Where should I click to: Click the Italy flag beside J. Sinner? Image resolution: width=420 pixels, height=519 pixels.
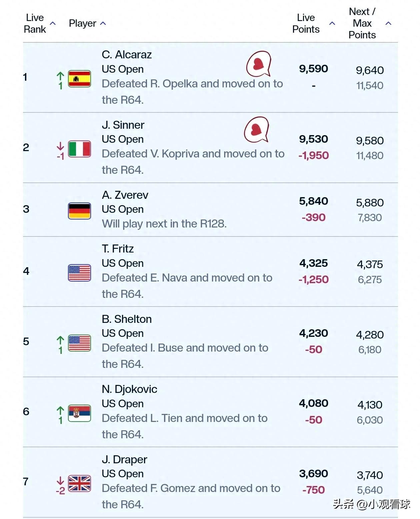[79, 149]
